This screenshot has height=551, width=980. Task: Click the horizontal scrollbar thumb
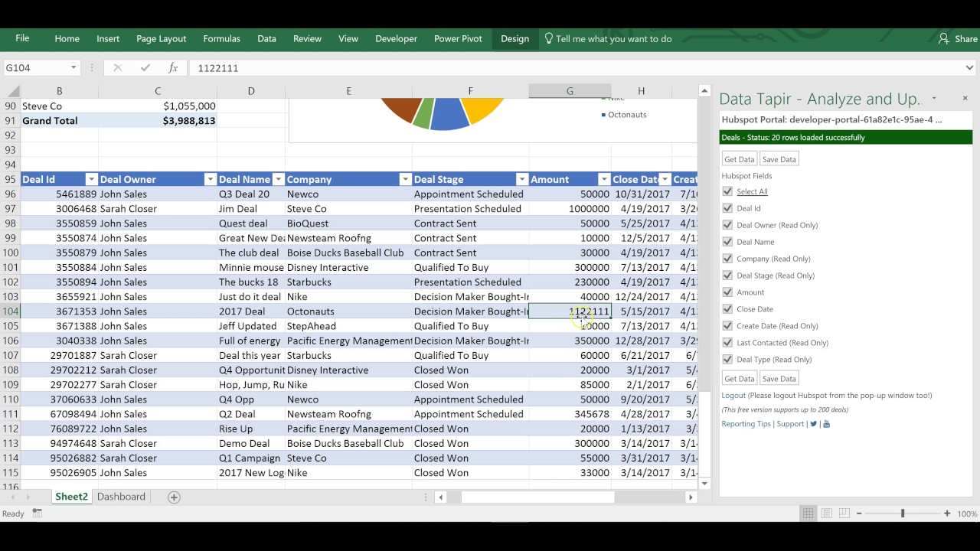pyautogui.click(x=538, y=497)
